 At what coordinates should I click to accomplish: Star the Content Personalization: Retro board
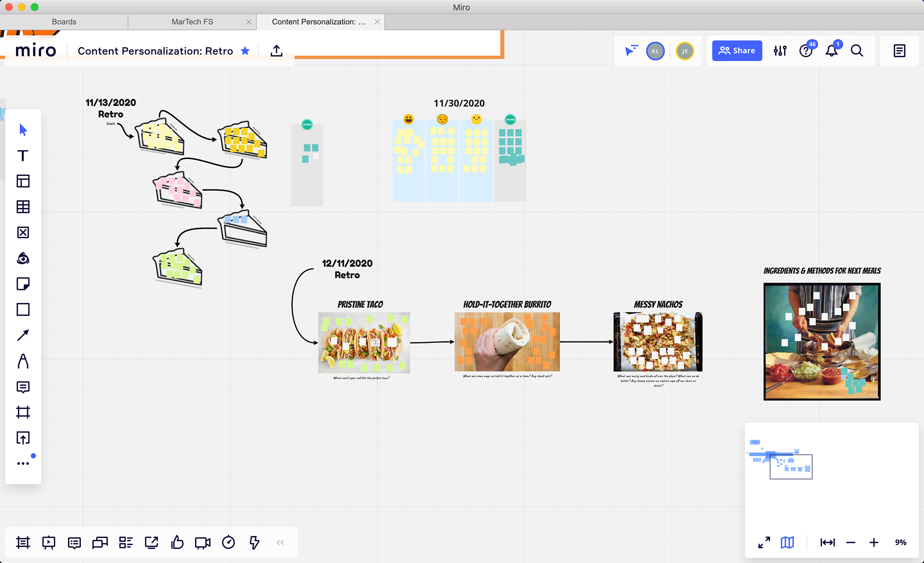[245, 51]
